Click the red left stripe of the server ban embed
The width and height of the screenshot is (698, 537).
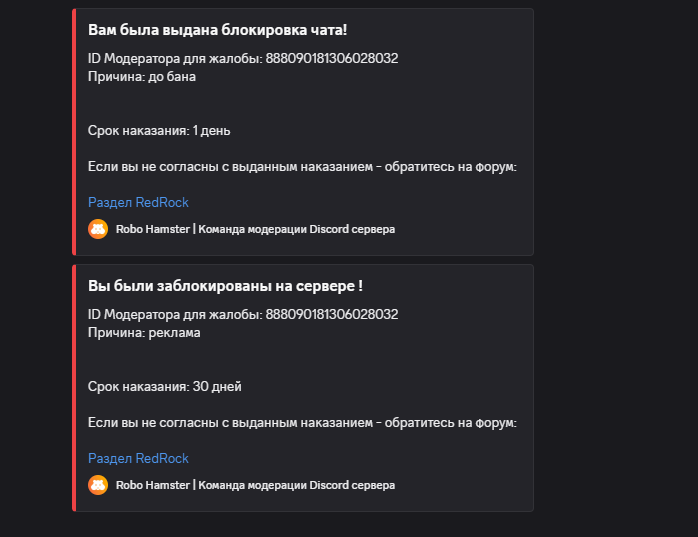(x=74, y=388)
